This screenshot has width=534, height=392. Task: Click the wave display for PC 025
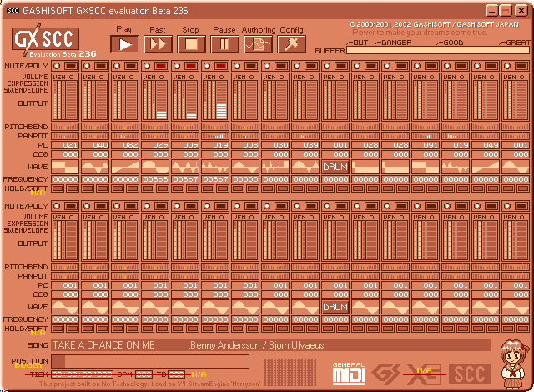coord(155,167)
